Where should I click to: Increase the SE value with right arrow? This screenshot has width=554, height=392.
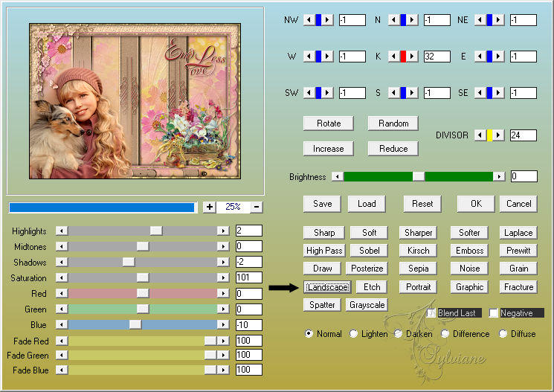(498, 93)
